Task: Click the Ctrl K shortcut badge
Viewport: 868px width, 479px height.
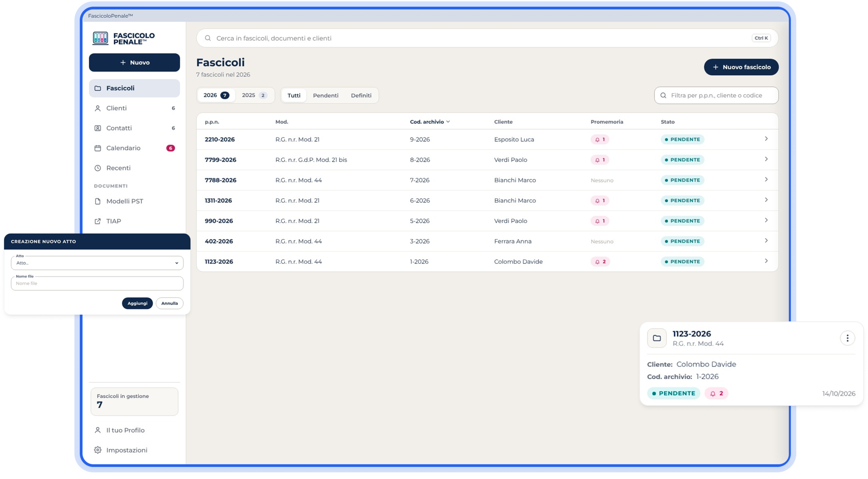Action: (x=761, y=38)
